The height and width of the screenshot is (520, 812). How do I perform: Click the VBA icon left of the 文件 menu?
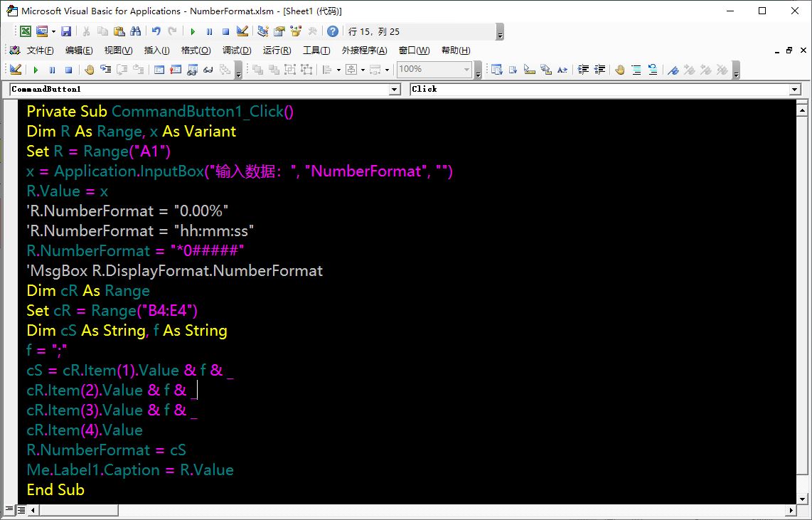pyautogui.click(x=15, y=51)
